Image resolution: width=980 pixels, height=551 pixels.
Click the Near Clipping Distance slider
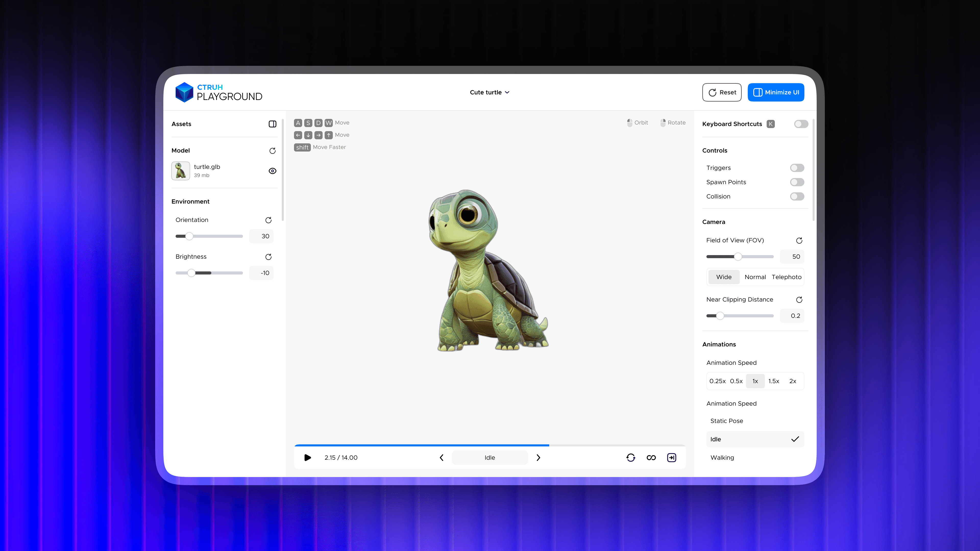coord(740,316)
